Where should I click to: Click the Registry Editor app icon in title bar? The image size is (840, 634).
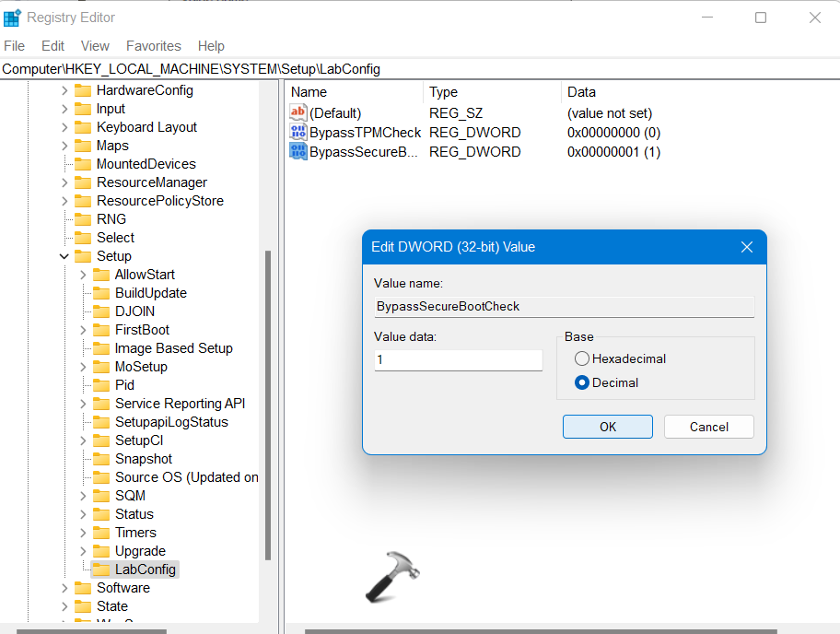(13, 18)
